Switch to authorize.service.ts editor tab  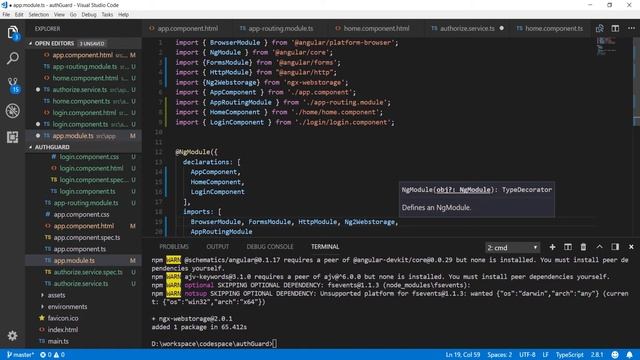[x=467, y=29]
